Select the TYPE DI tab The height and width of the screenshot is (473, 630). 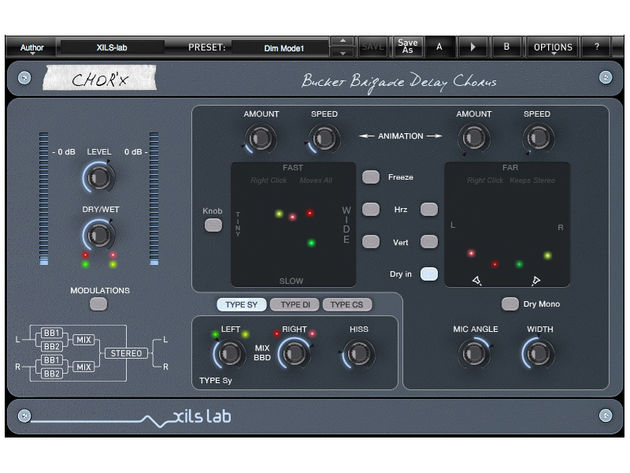(x=295, y=305)
